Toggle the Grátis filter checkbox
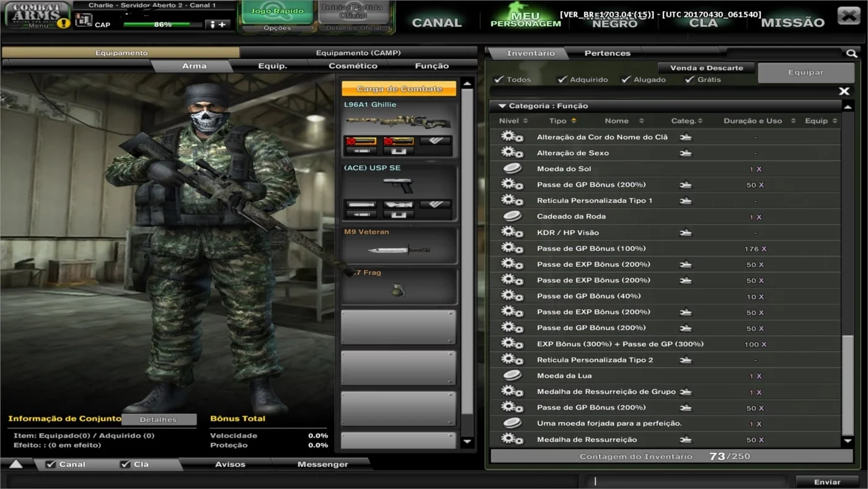868x489 pixels. (x=689, y=79)
